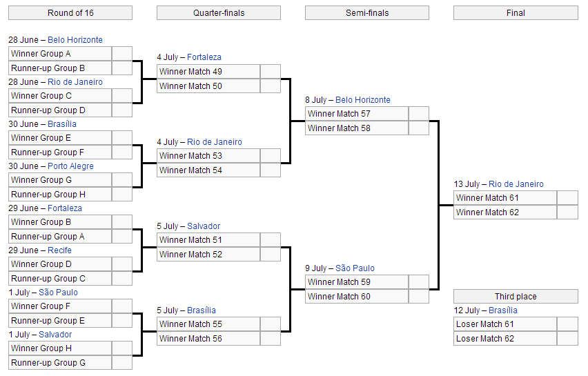This screenshot has height=376, width=588.
Task: Select the Winner Match 49 cell
Action: coord(208,72)
